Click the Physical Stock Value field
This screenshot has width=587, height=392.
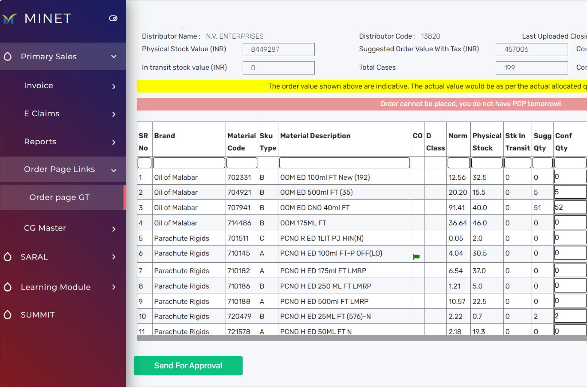pyautogui.click(x=279, y=49)
